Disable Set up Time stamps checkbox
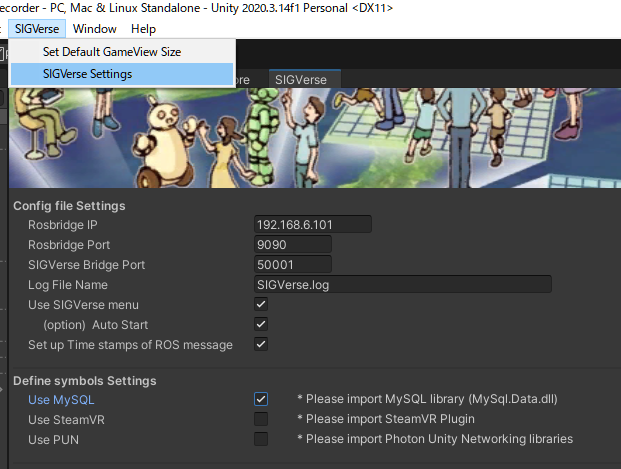The height and width of the screenshot is (469, 621). (x=261, y=344)
